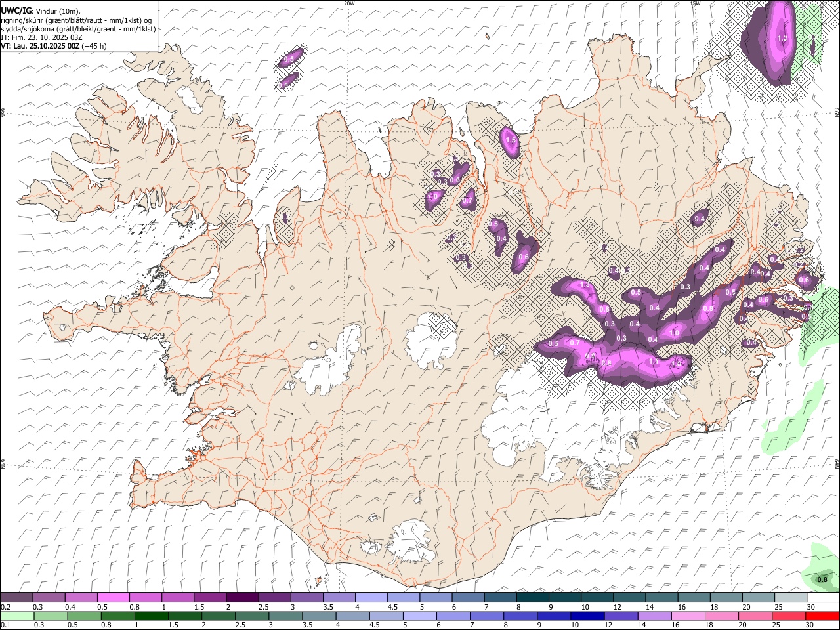Click the '30' label on the bottom legend row
This screenshot has width=840, height=630.
point(809,625)
